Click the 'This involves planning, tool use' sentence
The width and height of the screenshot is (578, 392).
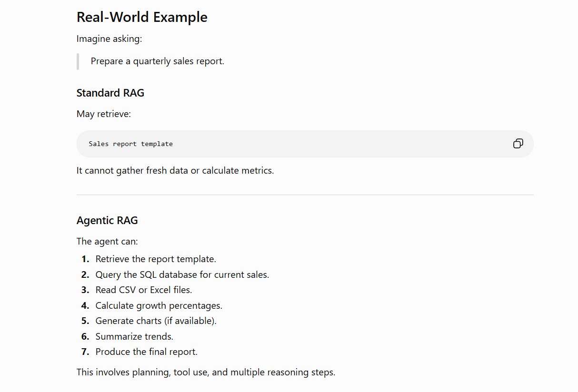pyautogui.click(x=206, y=372)
